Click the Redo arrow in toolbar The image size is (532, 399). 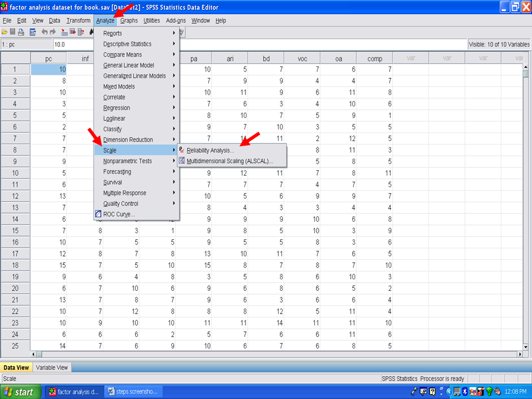click(x=53, y=32)
